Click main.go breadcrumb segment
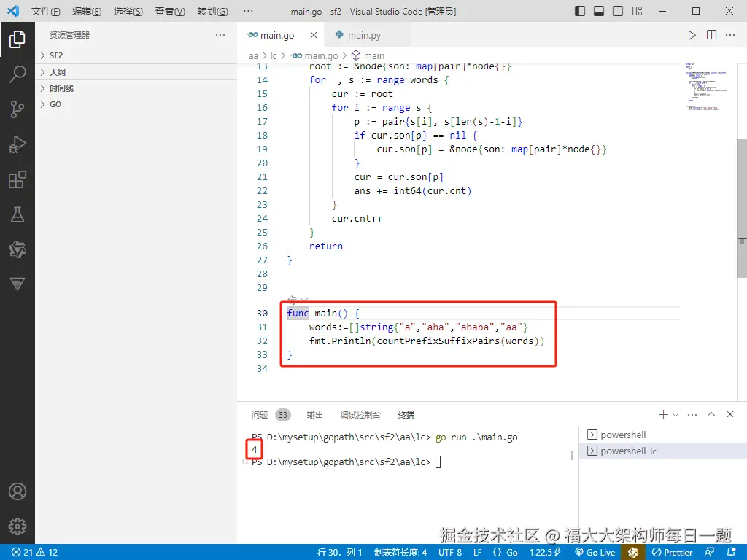 (x=315, y=55)
